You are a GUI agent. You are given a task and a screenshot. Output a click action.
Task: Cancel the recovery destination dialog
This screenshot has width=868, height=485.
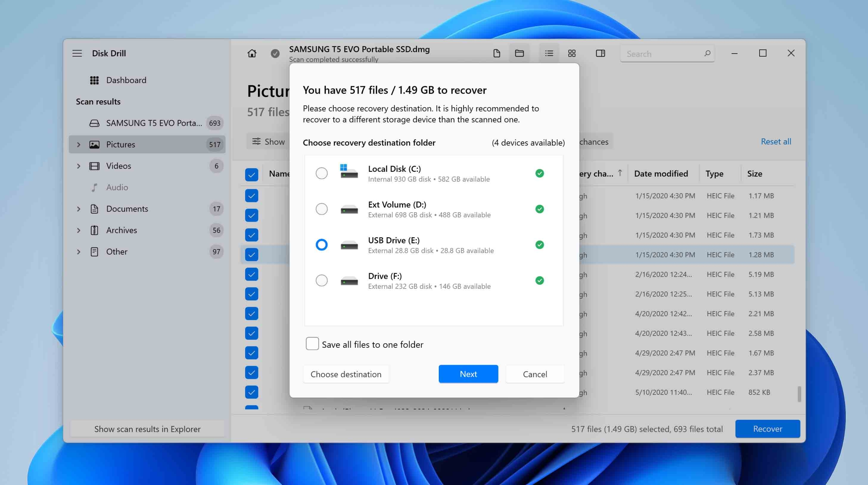535,374
